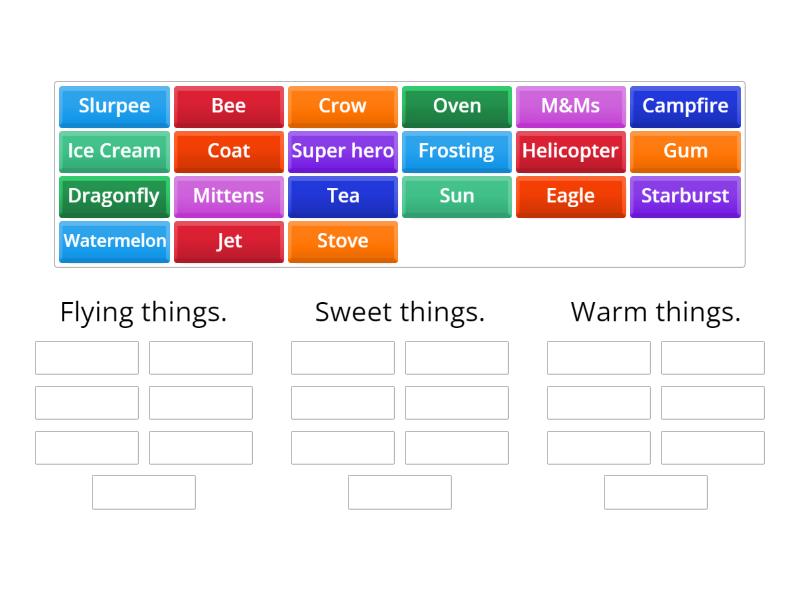800x600 pixels.
Task: Choose the Campfire tile
Action: [685, 106]
